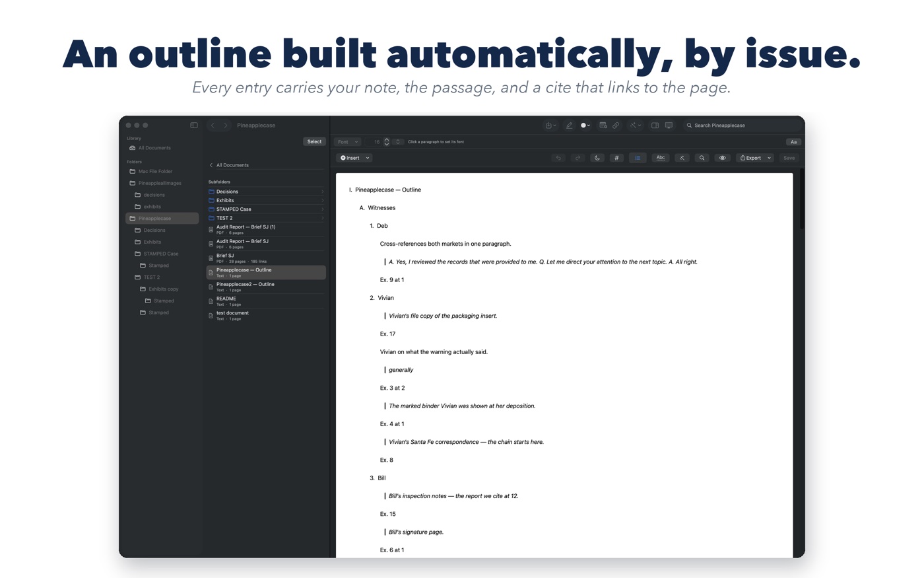Open the Export dropdown chevron
The image size is (924, 578).
pyautogui.click(x=769, y=158)
